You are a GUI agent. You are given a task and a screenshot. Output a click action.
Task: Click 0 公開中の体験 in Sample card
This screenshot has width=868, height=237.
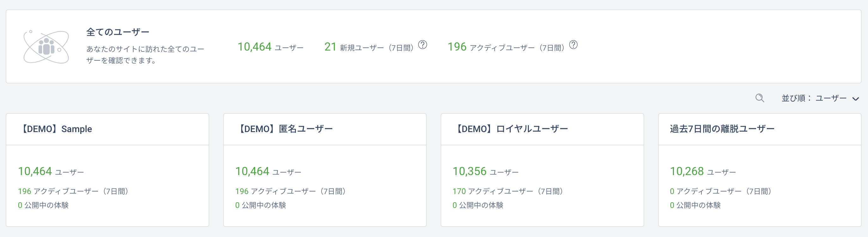(x=43, y=205)
